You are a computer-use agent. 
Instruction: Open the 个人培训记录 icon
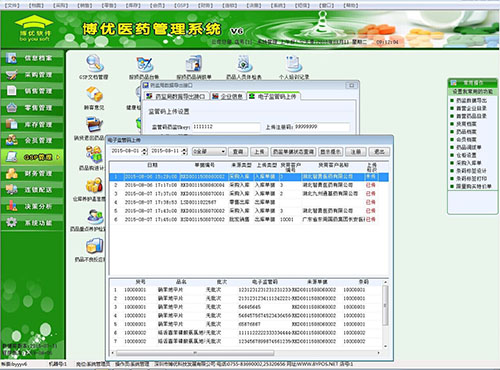pos(294,63)
